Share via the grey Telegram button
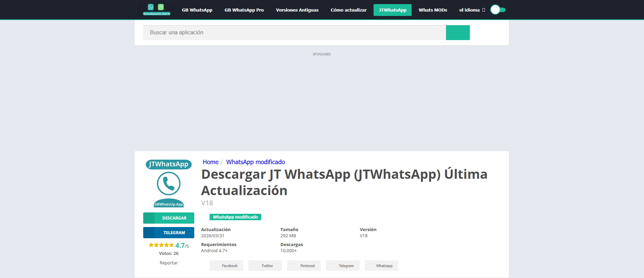 click(x=343, y=266)
